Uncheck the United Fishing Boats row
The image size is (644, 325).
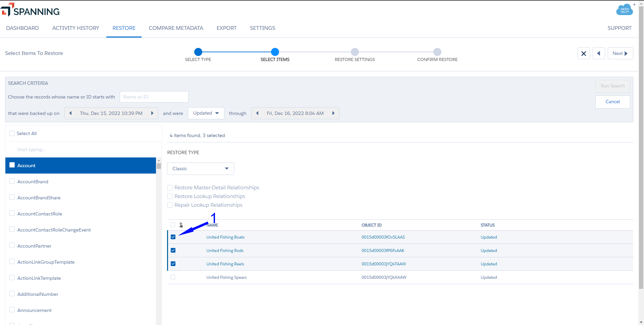[173, 237]
